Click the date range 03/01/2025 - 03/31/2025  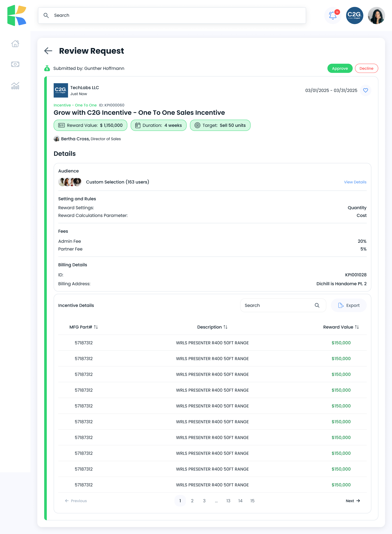[x=331, y=90]
